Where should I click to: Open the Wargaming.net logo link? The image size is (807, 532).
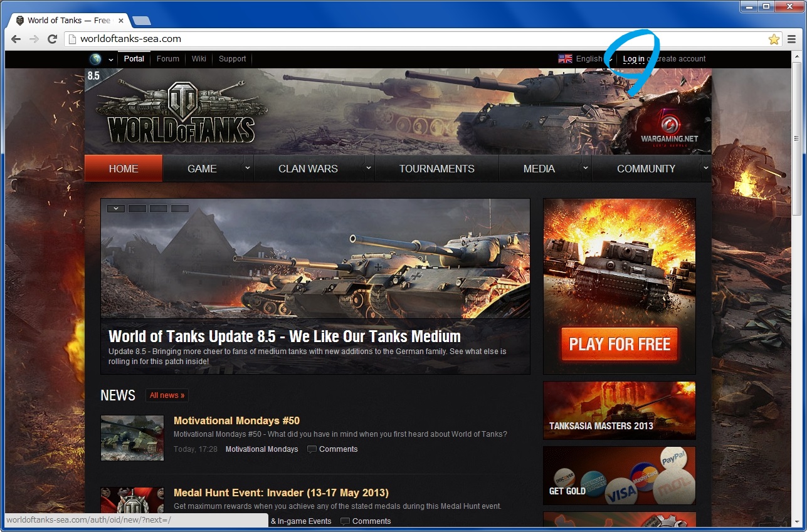click(x=669, y=127)
